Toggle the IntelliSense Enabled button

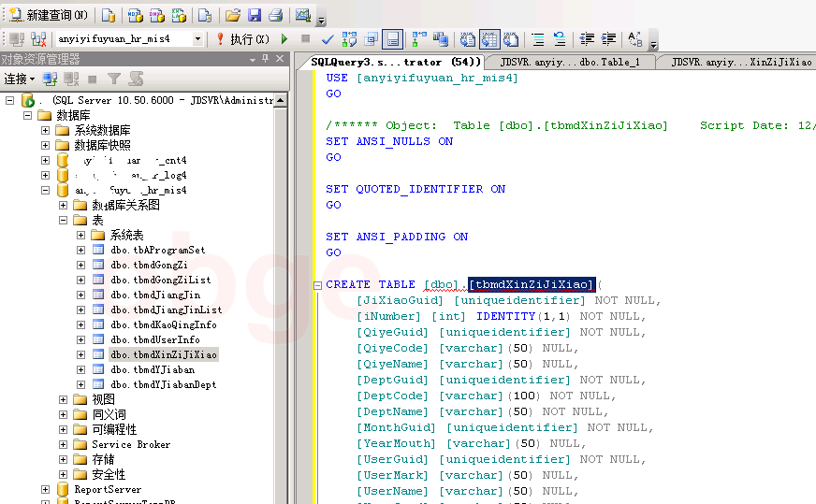pos(392,39)
